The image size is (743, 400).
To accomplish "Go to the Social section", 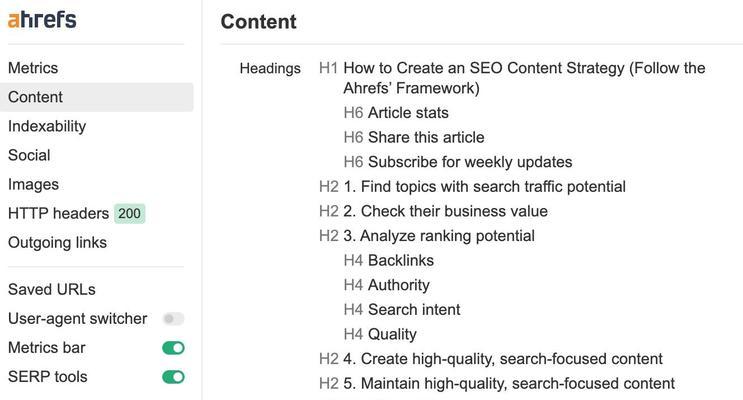I will (29, 155).
